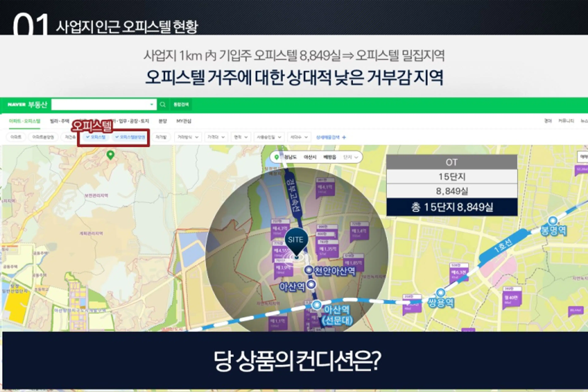Open the 분양 tab
This screenshot has width=588, height=392.
162,121
